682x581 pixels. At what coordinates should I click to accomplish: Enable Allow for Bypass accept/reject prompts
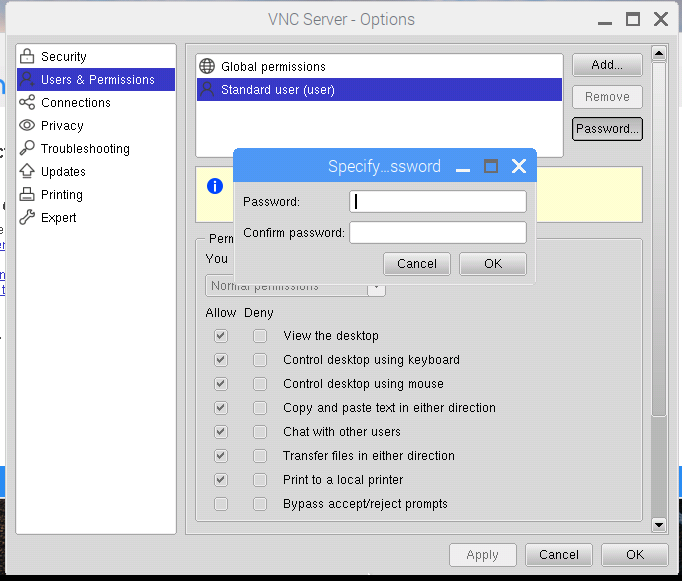pos(221,504)
